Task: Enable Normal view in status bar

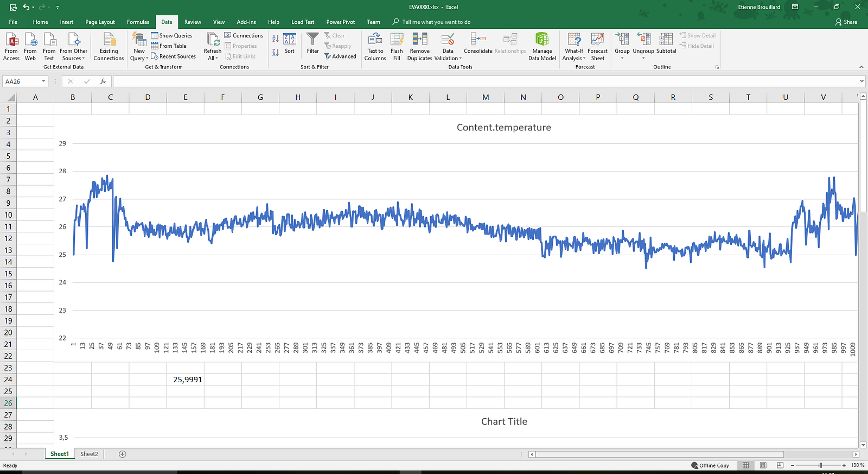Action: point(746,465)
